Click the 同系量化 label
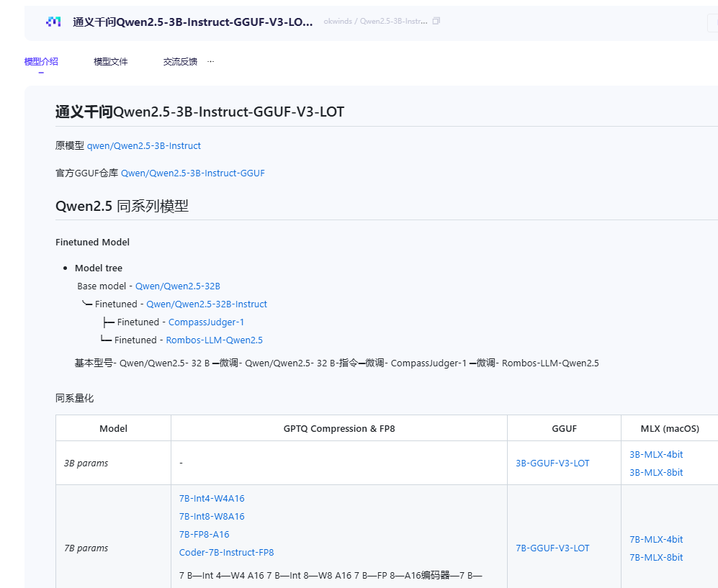The height and width of the screenshot is (588, 718). [x=75, y=398]
